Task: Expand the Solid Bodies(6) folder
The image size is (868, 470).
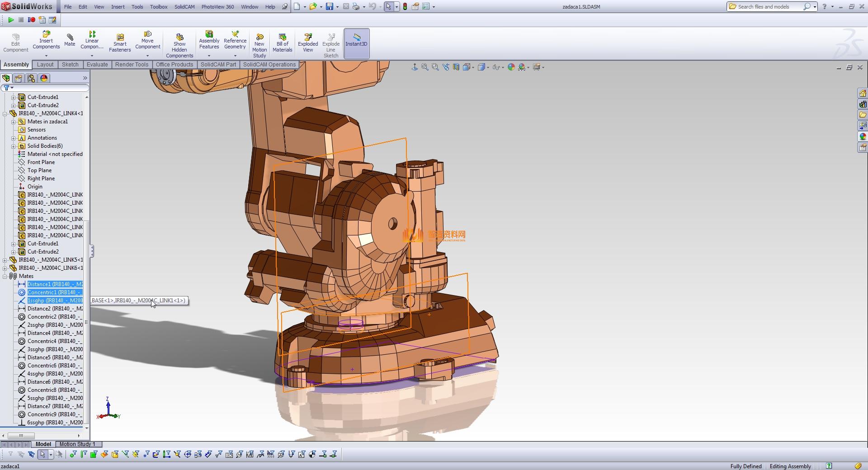Action: coord(14,146)
